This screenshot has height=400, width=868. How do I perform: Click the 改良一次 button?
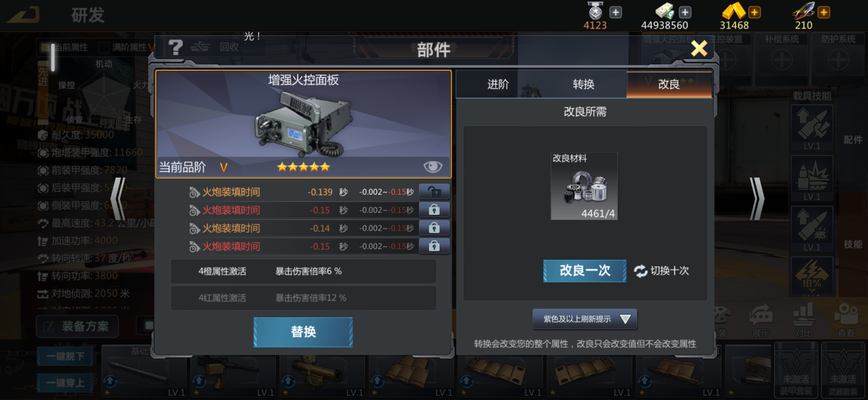coord(585,271)
